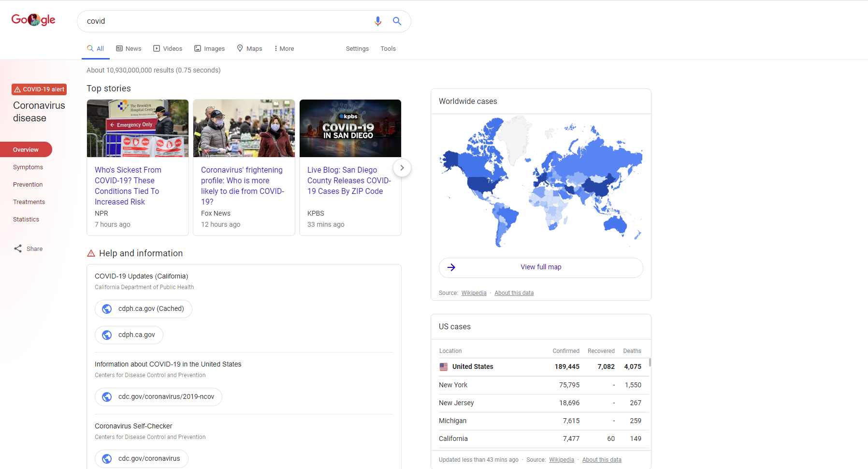Click the COVID-19 in San Diego thumbnail
The height and width of the screenshot is (469, 868).
pyautogui.click(x=350, y=129)
